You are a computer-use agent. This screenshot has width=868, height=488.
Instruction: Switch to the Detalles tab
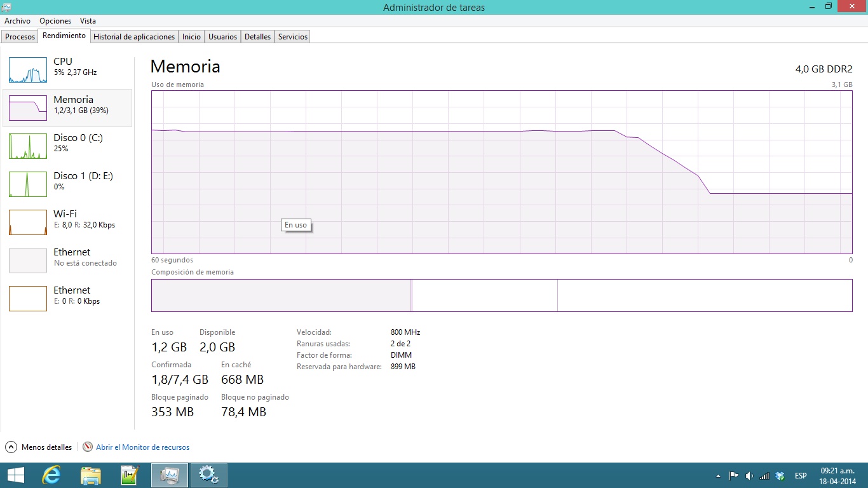[257, 37]
